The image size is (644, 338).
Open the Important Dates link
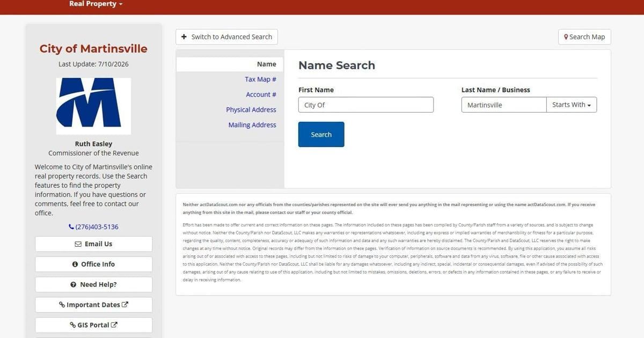[93, 305]
